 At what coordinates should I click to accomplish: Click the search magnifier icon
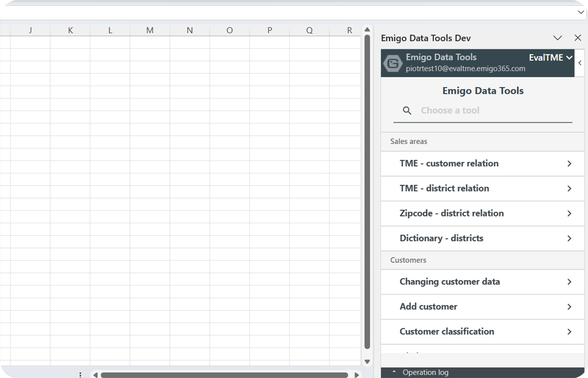coord(407,110)
